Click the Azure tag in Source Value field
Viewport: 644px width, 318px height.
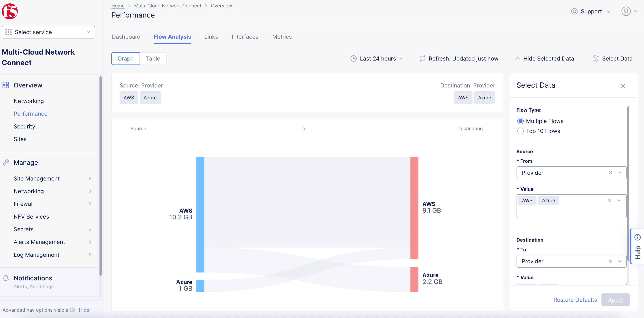[548, 200]
